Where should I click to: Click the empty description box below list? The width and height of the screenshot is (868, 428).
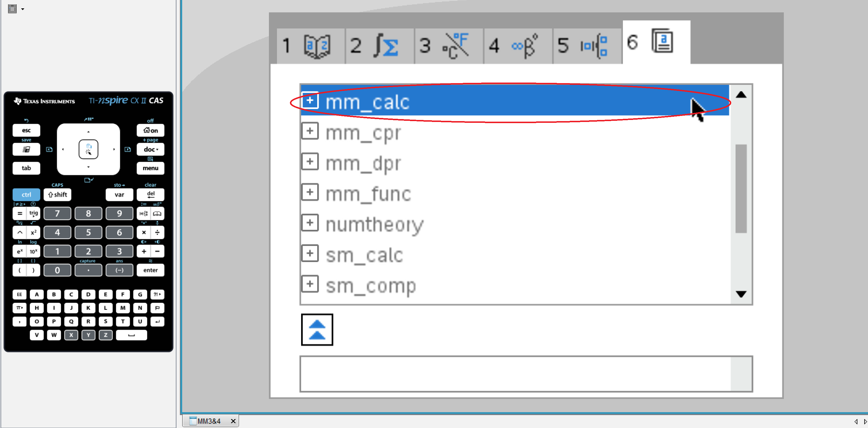click(526, 374)
